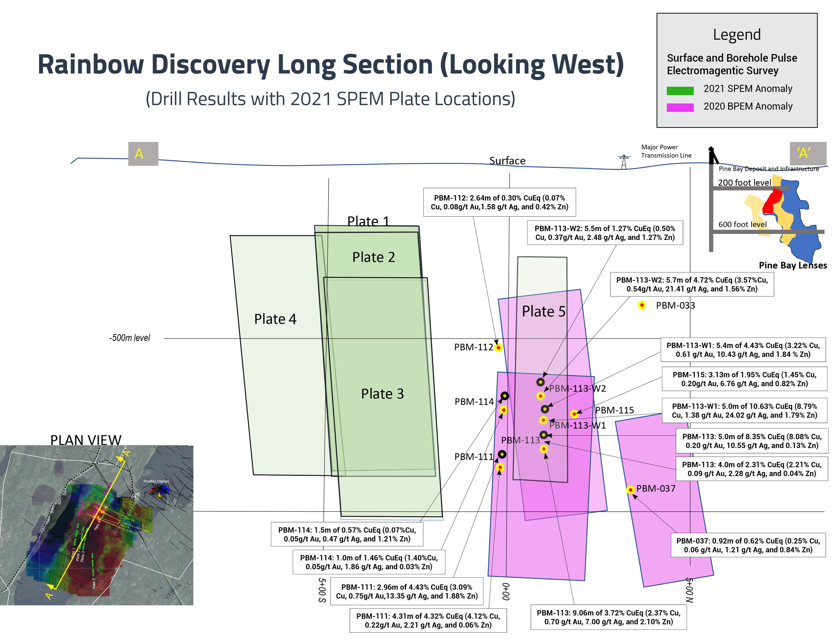Screen dimensions: 834x644
Task: Click the Drill Results subtitle text
Action: click(x=330, y=98)
